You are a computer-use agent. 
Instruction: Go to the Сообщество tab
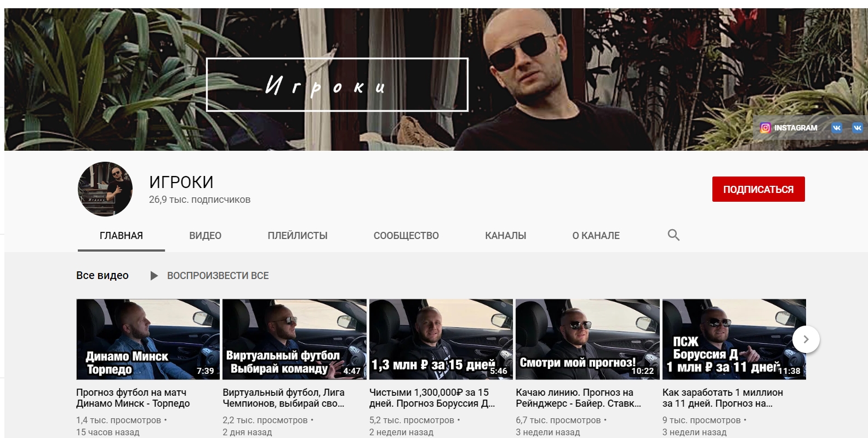(406, 236)
